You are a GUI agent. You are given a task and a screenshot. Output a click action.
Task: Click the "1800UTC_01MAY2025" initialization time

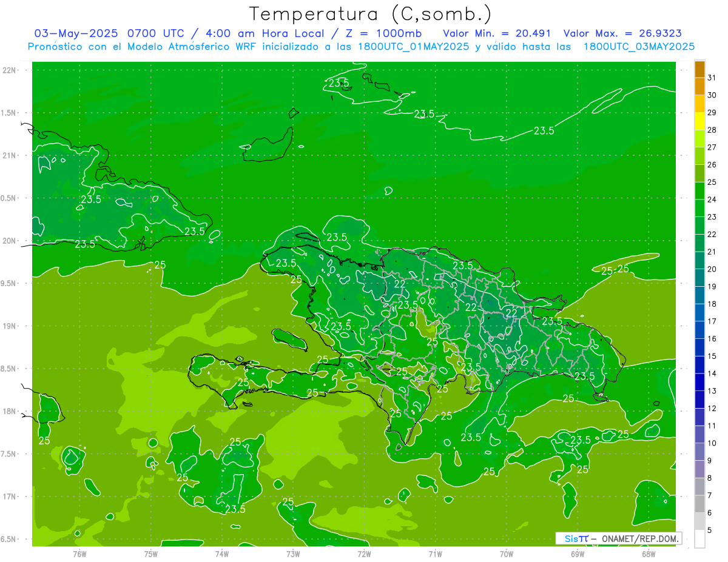click(x=413, y=47)
